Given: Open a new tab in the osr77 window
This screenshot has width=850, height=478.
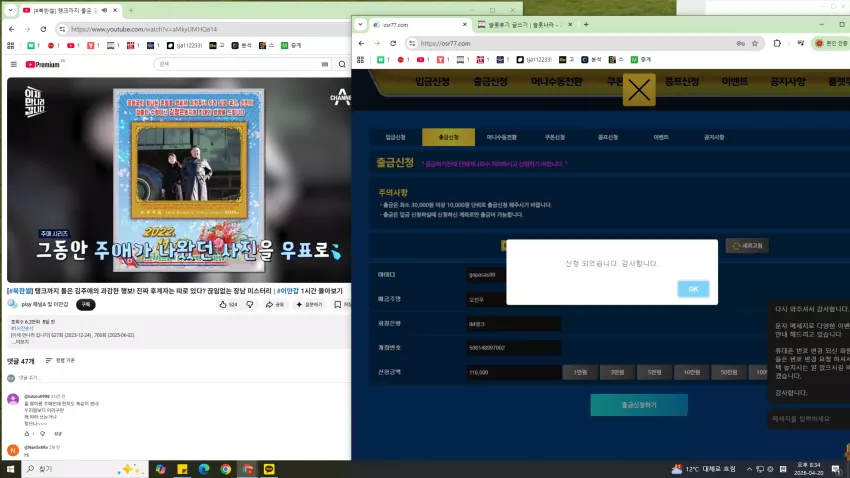Looking at the screenshot, I should [586, 24].
